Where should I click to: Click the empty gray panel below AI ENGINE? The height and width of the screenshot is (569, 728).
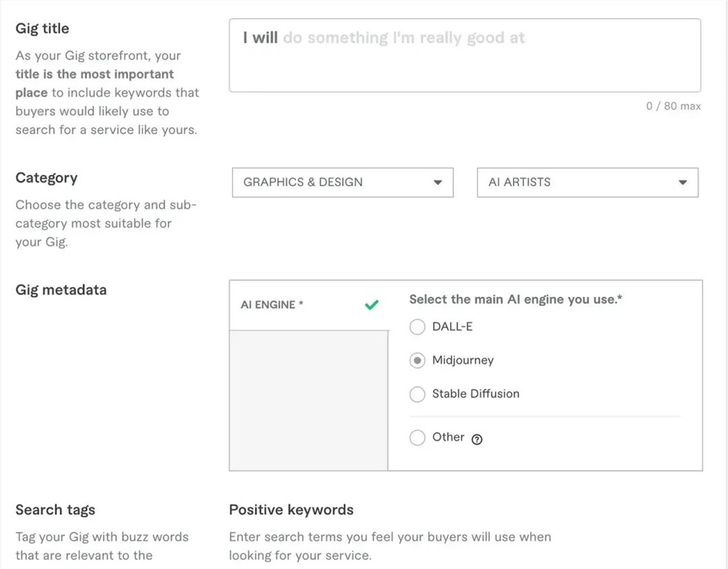pos(309,400)
